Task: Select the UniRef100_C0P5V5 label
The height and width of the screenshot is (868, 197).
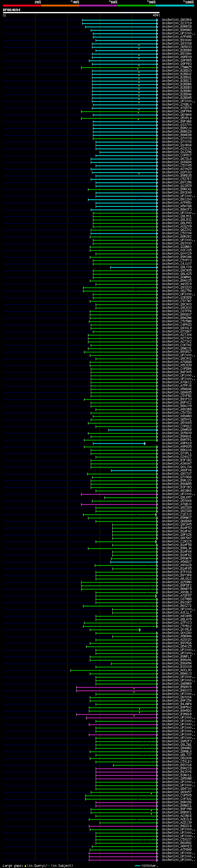Action: tap(176, 796)
